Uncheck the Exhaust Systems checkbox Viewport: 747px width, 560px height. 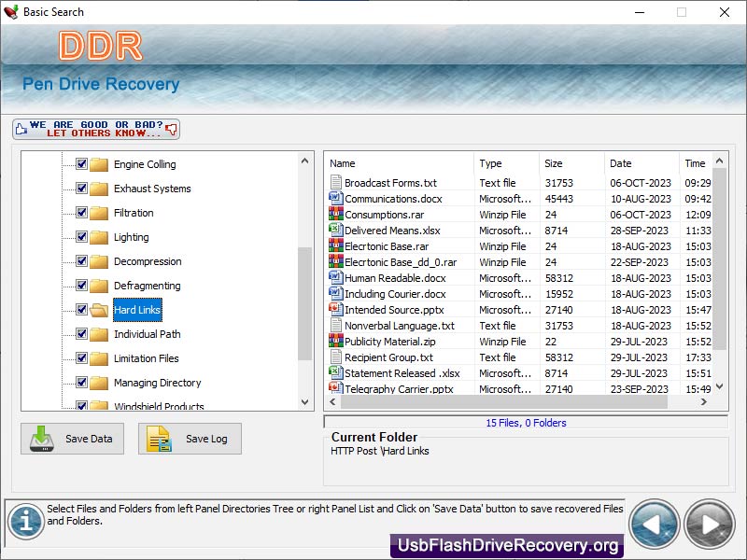point(81,189)
